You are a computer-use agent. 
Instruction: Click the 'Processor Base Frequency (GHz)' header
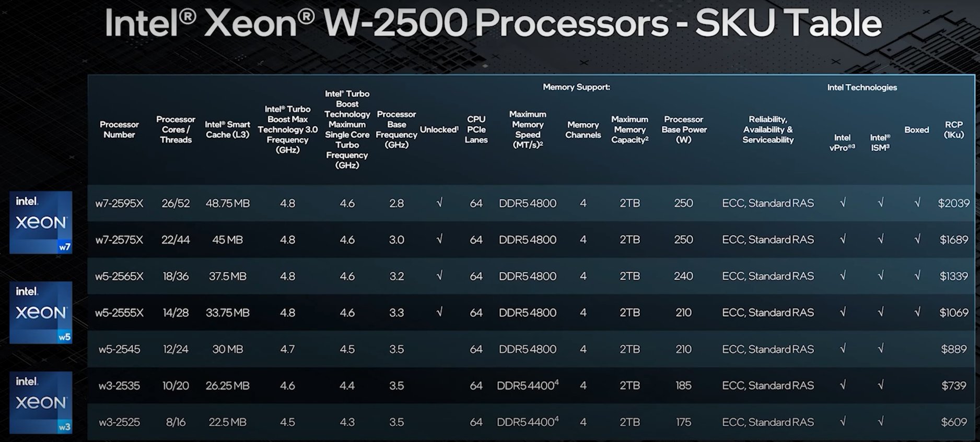396,129
